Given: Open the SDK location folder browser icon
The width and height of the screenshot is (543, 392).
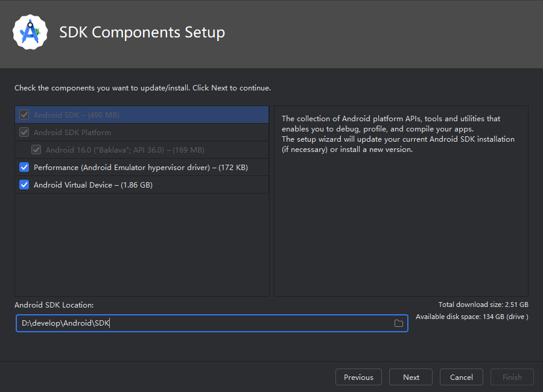Looking at the screenshot, I should [x=399, y=323].
